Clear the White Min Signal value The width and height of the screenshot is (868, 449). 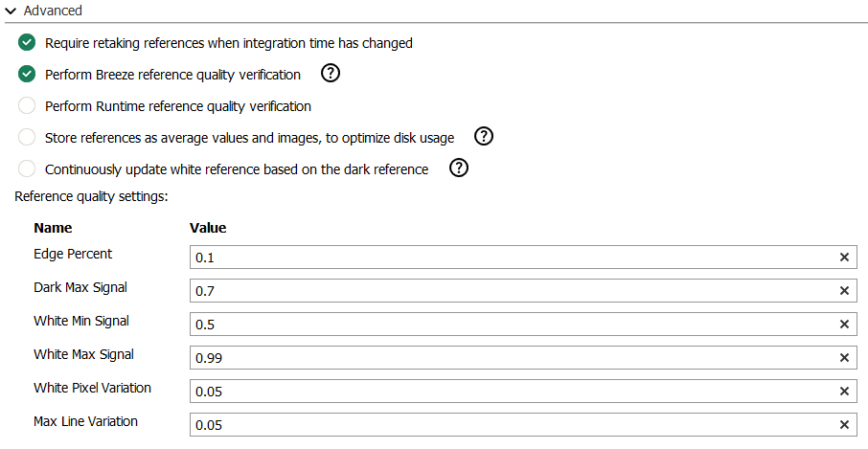[844, 325]
